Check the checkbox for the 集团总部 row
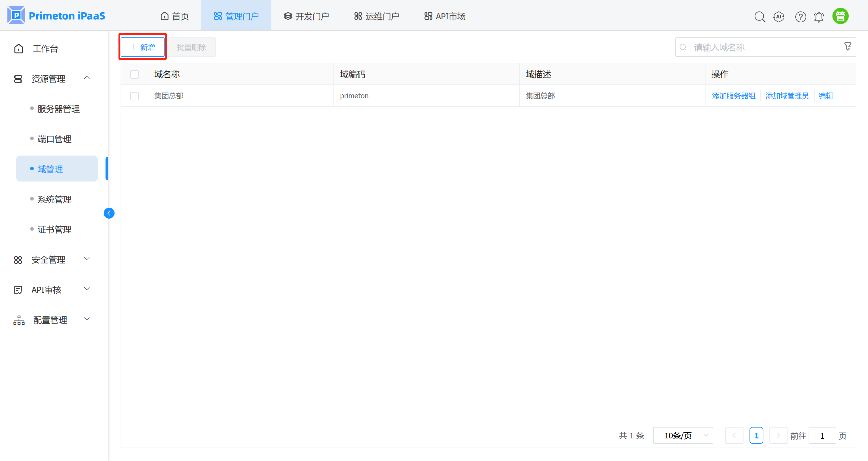Image resolution: width=868 pixels, height=461 pixels. (x=134, y=96)
